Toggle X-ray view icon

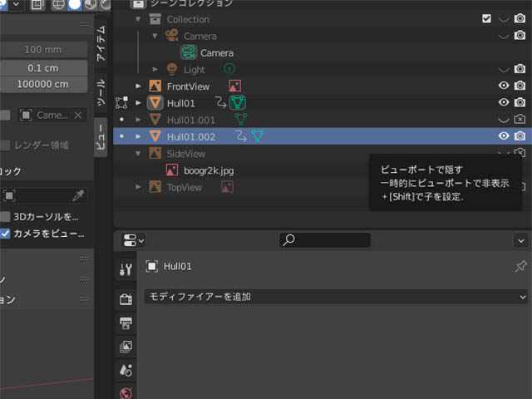point(37,4)
